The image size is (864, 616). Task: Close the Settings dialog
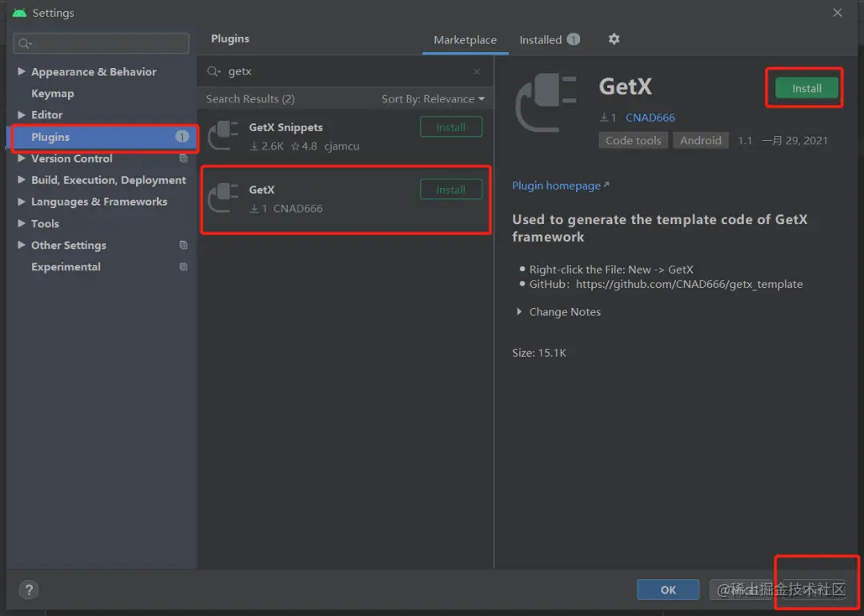pyautogui.click(x=837, y=13)
